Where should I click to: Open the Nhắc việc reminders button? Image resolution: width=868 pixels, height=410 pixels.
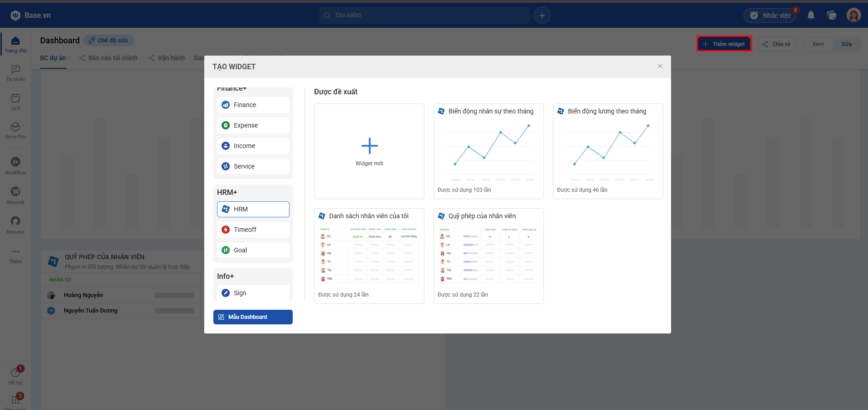(x=770, y=15)
